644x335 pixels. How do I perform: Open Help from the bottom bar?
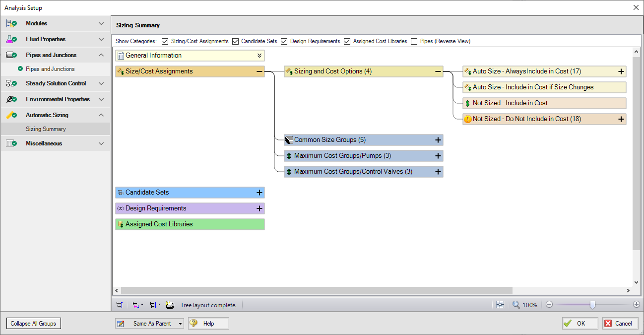pyautogui.click(x=208, y=323)
